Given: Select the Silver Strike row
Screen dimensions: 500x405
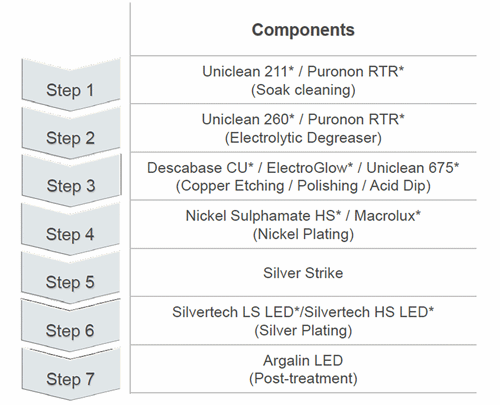Looking at the screenshot, I should pos(303,273).
